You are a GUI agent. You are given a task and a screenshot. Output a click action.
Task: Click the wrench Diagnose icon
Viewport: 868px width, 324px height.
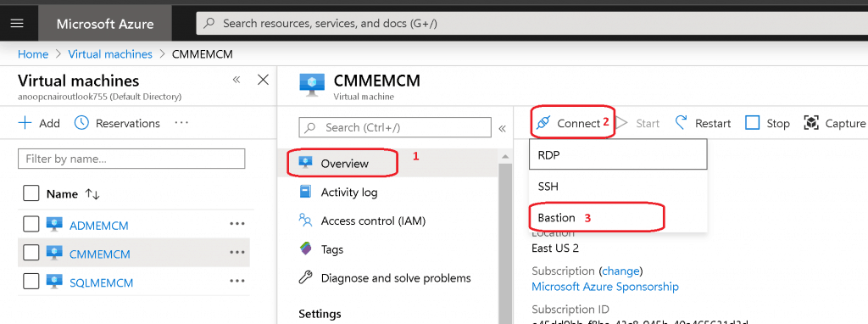[305, 277]
